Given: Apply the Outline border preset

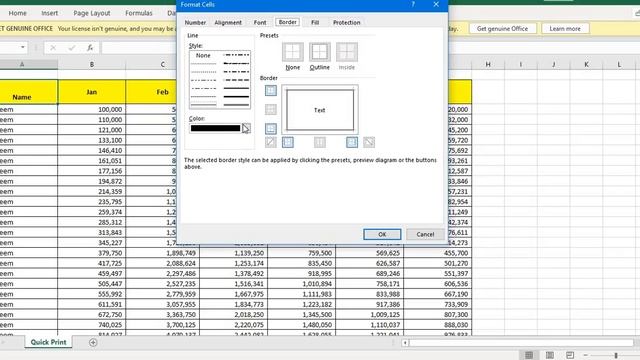Looking at the screenshot, I should (320, 52).
